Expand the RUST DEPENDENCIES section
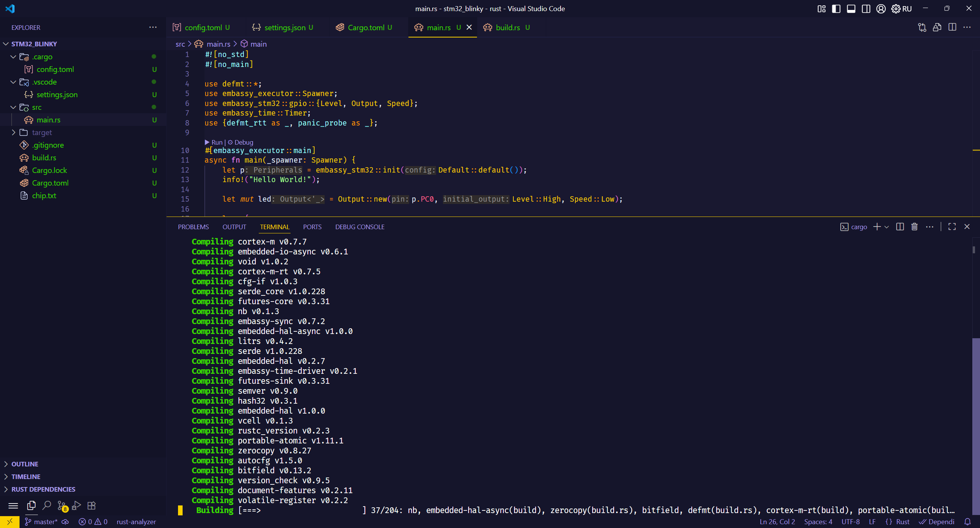 [x=43, y=489]
